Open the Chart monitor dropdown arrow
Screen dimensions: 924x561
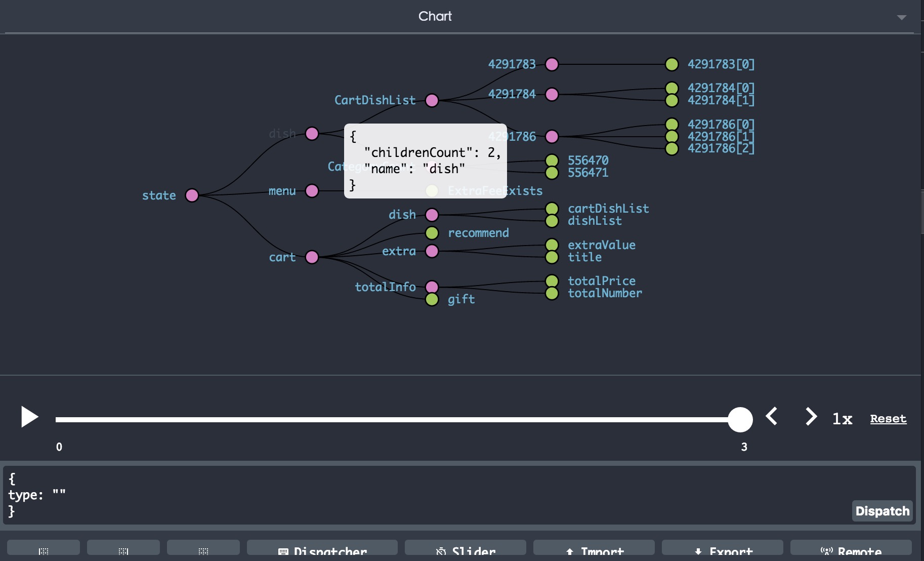[901, 17]
